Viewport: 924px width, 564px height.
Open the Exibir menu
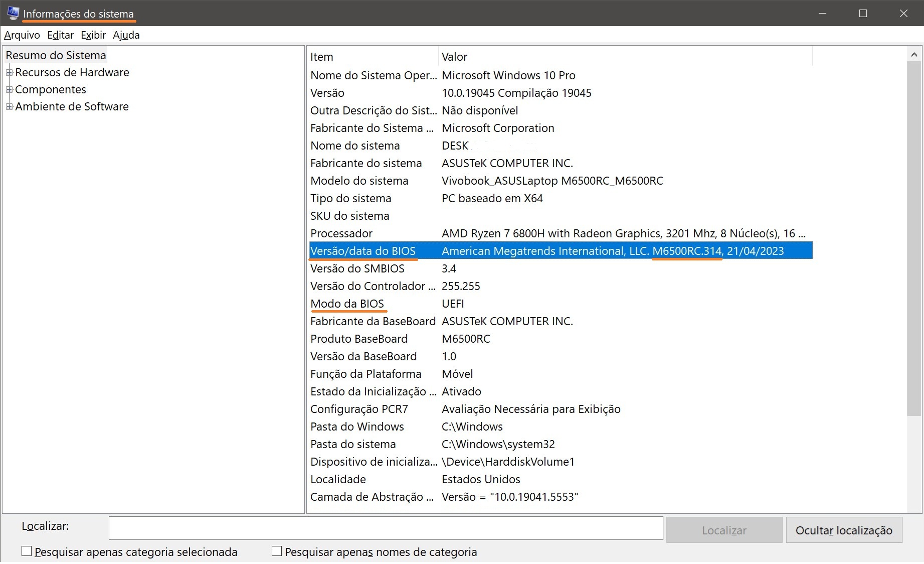pyautogui.click(x=93, y=35)
